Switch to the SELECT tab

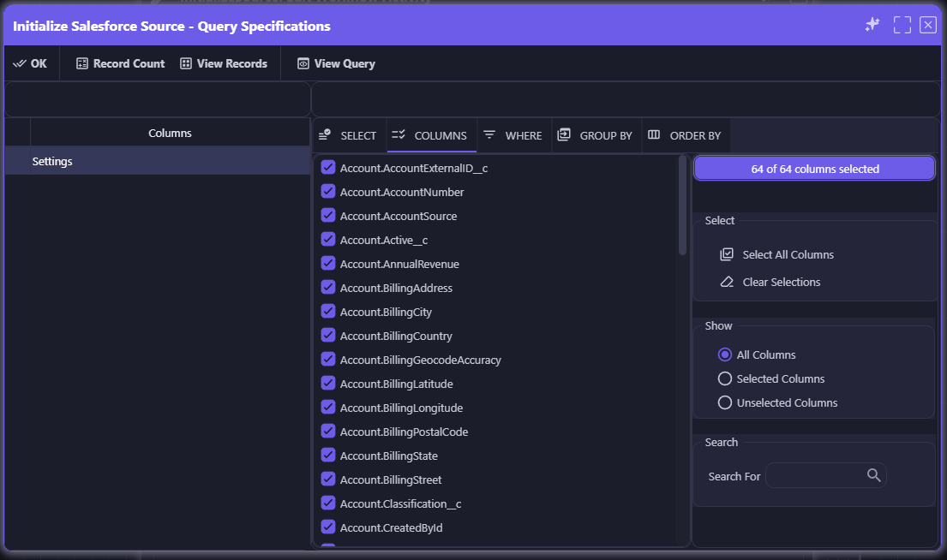click(x=349, y=135)
